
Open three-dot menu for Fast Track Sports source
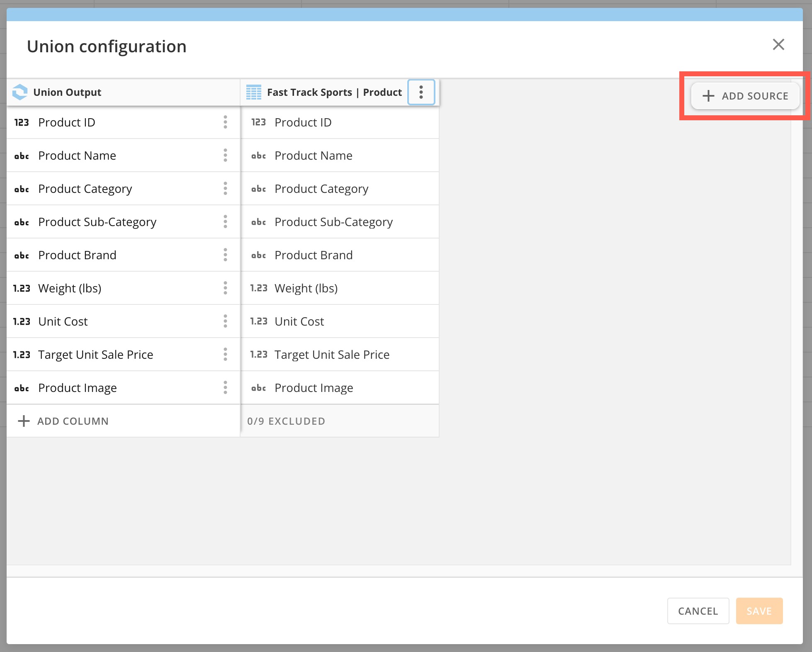point(421,92)
